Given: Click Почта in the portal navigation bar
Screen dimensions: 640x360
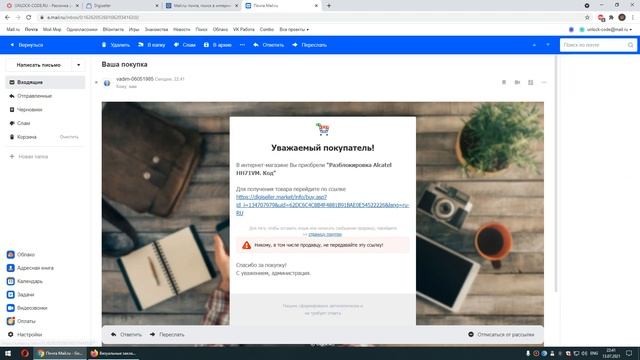Looking at the screenshot, I should tap(31, 29).
